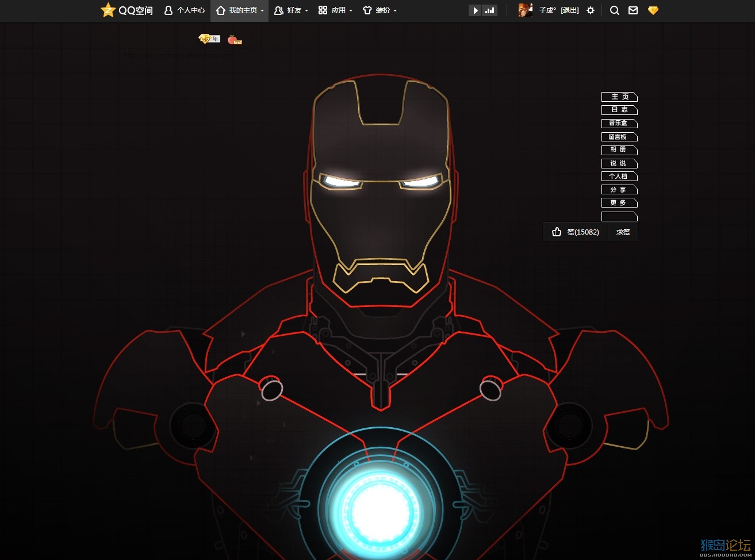755x560 pixels.
Task: Expand the 好友 friends dropdown
Action: pyautogui.click(x=291, y=10)
